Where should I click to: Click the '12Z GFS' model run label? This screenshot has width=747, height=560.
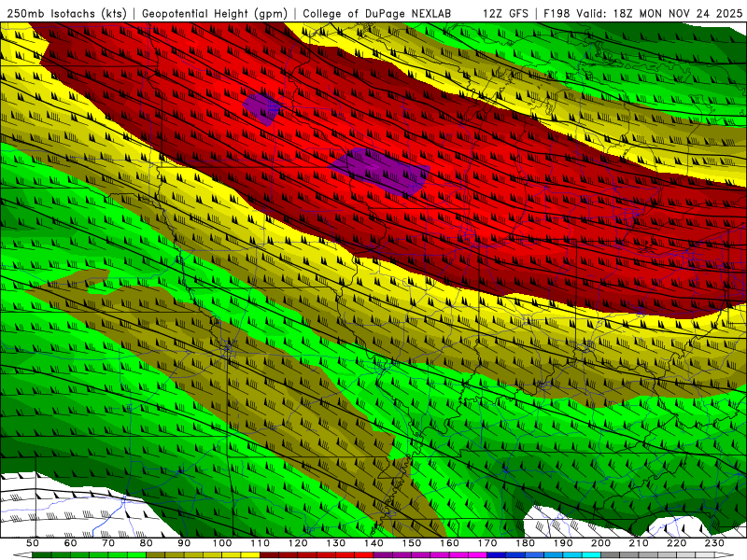click(505, 13)
